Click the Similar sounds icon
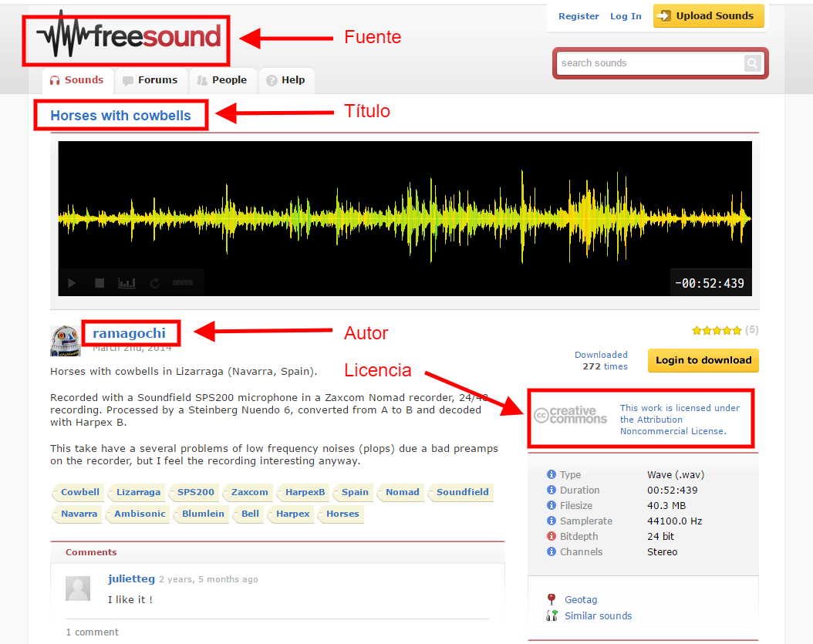Screen dimensions: 813x644 (x=552, y=615)
